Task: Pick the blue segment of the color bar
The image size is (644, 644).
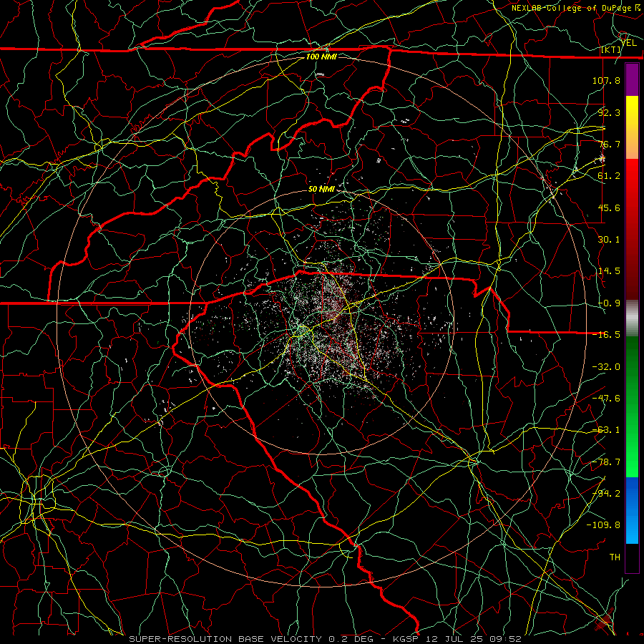Action: tap(632, 510)
